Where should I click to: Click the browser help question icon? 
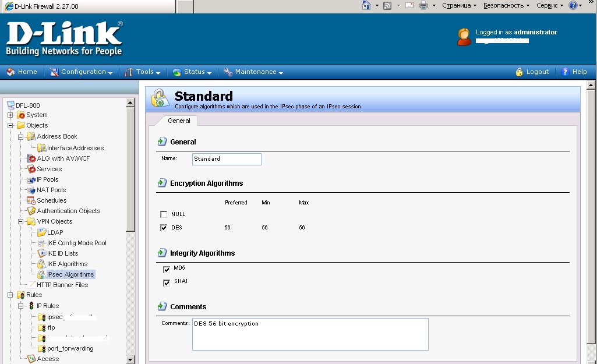tap(573, 5)
